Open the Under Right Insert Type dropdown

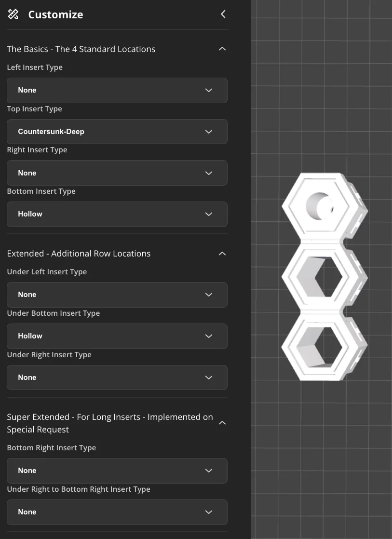[x=117, y=377]
